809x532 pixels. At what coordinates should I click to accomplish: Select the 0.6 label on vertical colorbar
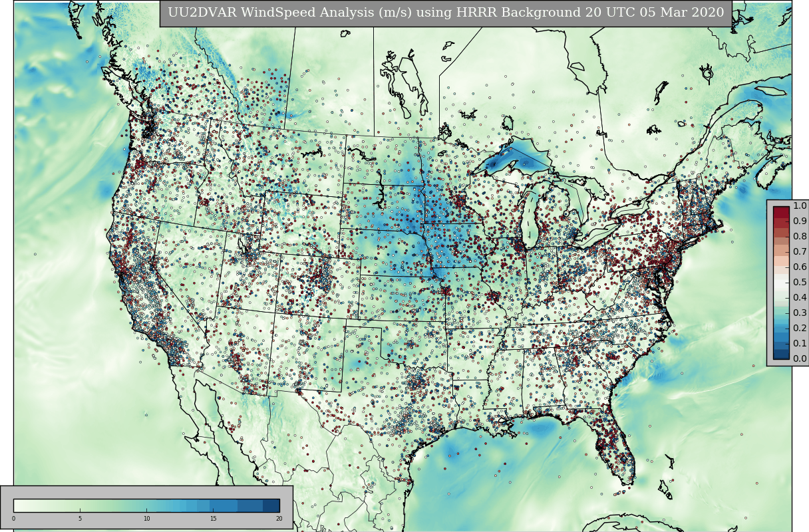click(x=800, y=267)
